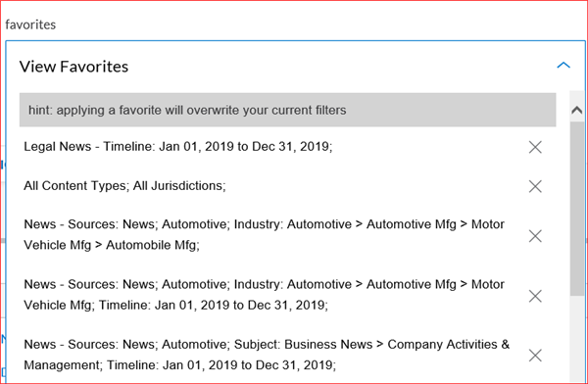
Task: Remove the Legal News Timeline 2019 favorite
Action: 535,147
